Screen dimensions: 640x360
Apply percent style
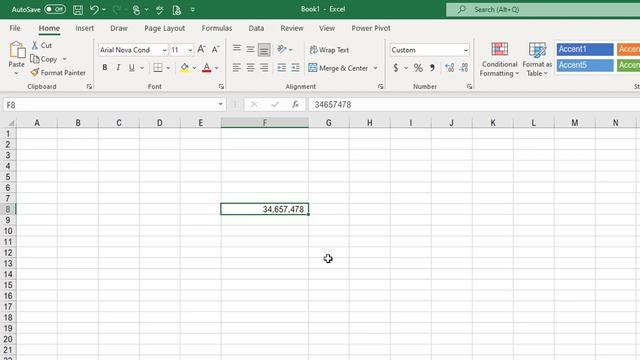(x=418, y=68)
